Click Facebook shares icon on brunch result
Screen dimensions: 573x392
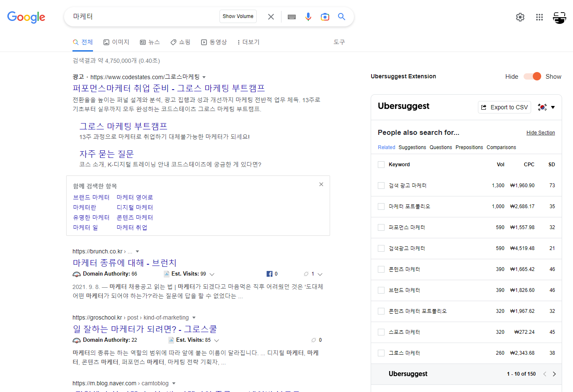[x=269, y=274]
